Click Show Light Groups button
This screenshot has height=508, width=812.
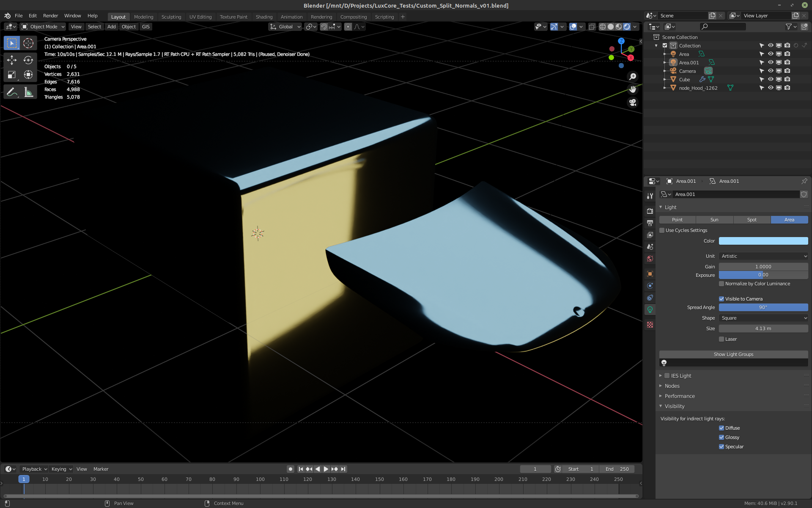[733, 354]
